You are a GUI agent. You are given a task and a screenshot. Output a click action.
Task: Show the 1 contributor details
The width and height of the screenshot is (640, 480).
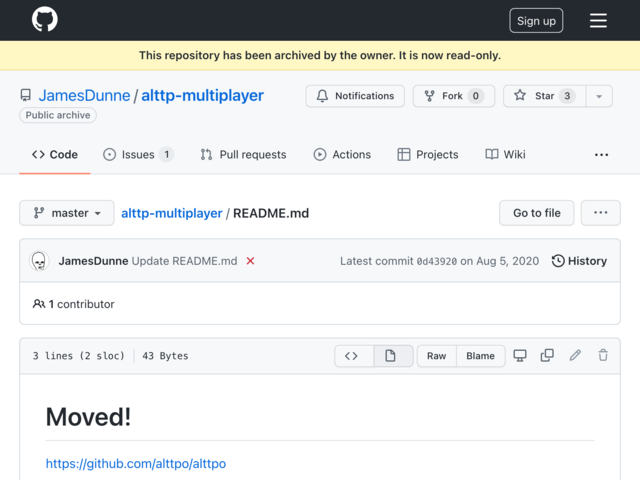(x=73, y=304)
